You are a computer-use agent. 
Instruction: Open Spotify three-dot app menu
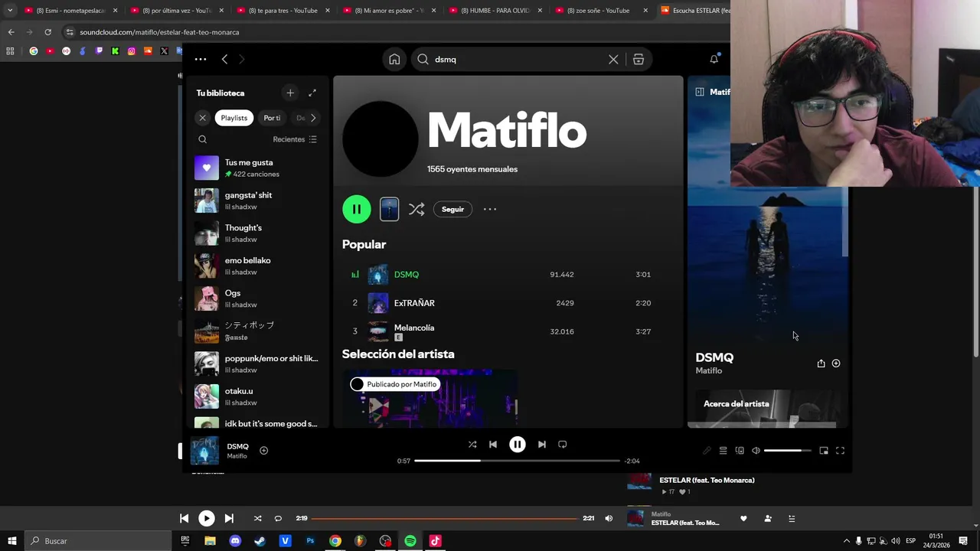[x=201, y=59]
